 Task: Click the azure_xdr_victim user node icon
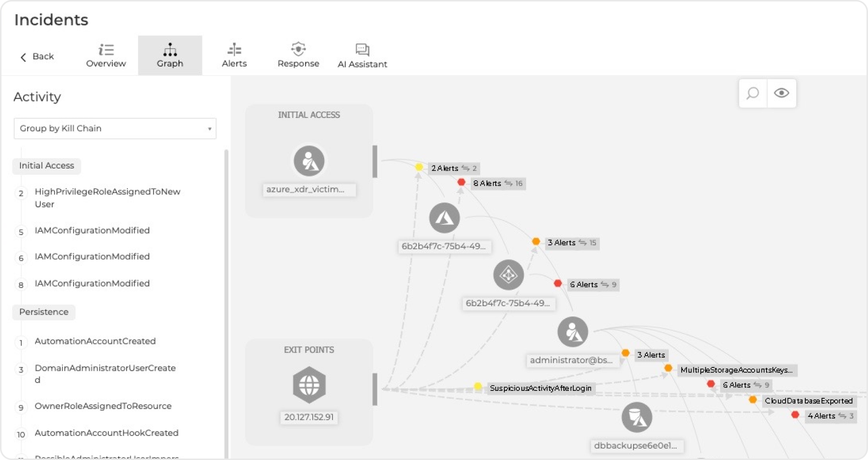[309, 161]
